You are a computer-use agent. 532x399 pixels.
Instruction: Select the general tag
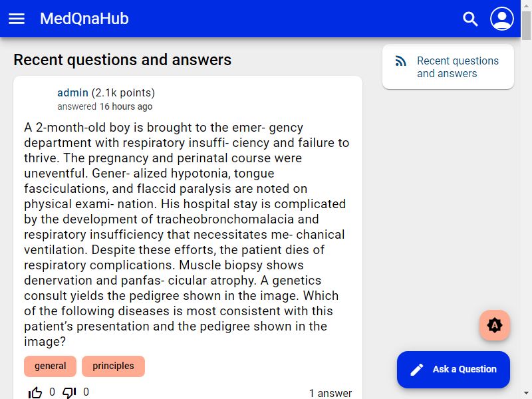point(51,366)
